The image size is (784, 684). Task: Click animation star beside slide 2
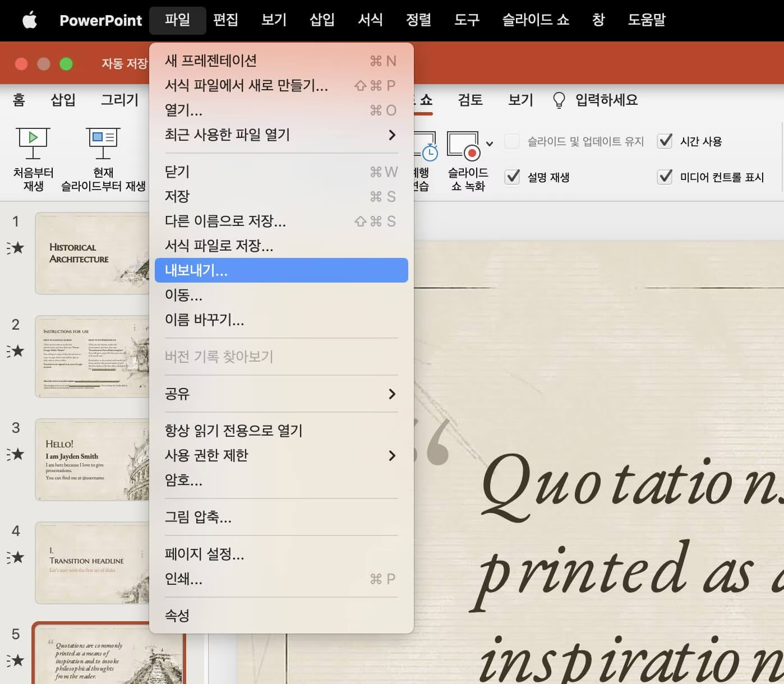tap(16, 351)
